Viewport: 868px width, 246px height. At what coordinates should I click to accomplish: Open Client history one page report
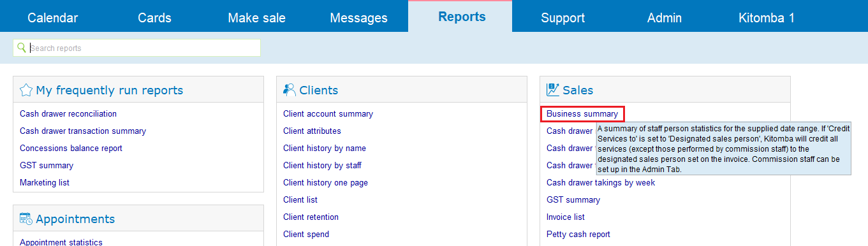pos(325,183)
